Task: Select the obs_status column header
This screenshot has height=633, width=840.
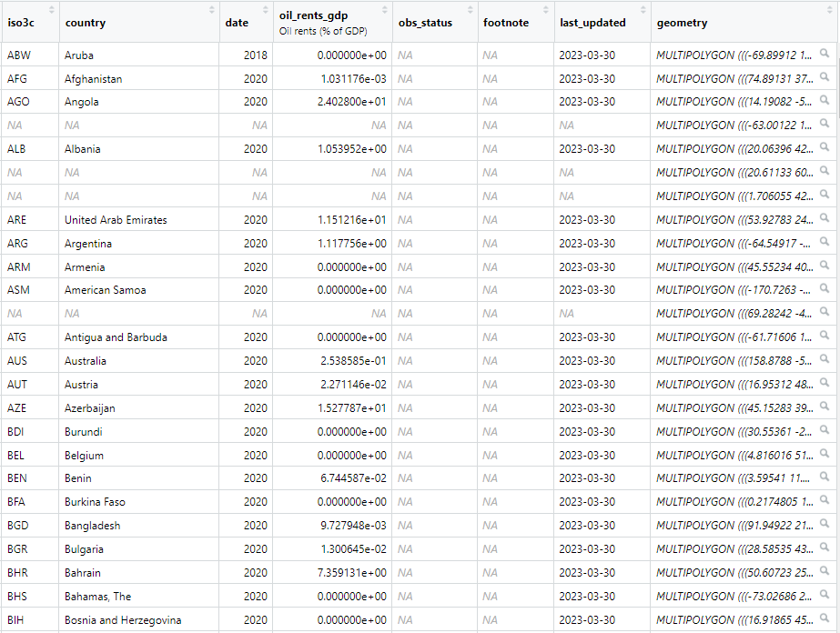Action: tap(424, 23)
